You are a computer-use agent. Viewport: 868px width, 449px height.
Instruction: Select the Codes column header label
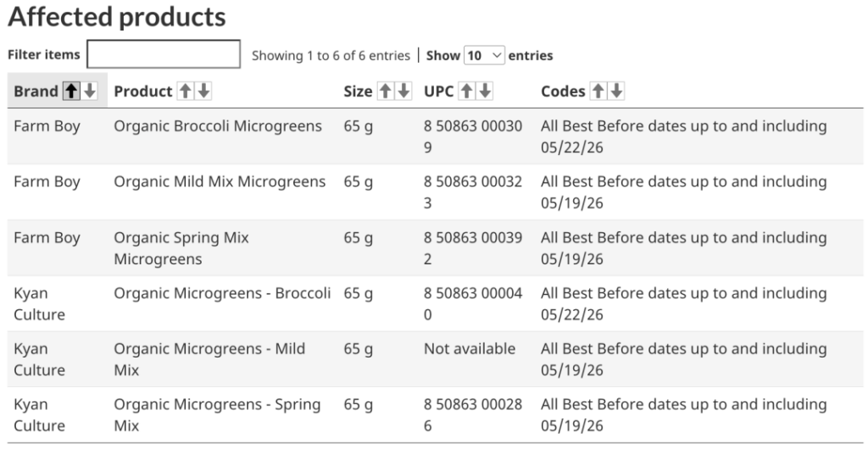point(563,91)
